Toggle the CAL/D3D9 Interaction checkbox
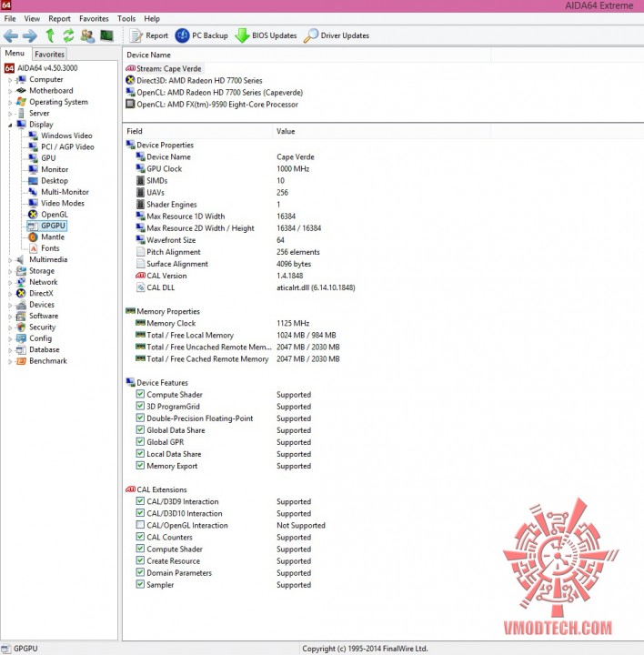 tap(140, 501)
